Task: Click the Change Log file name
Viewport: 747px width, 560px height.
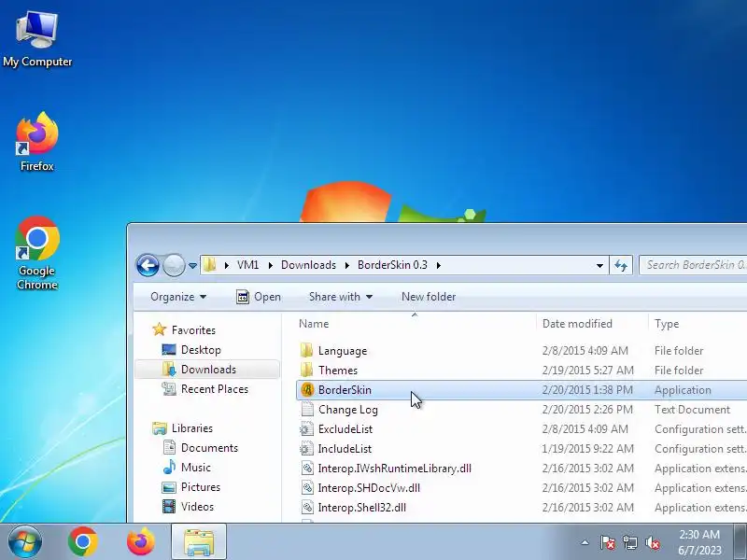Action: pyautogui.click(x=347, y=410)
